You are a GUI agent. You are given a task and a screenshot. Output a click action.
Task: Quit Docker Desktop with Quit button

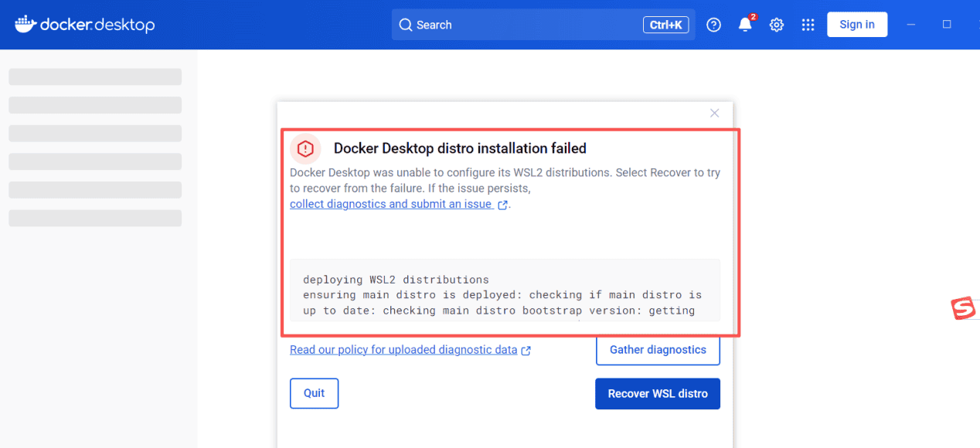pos(314,393)
